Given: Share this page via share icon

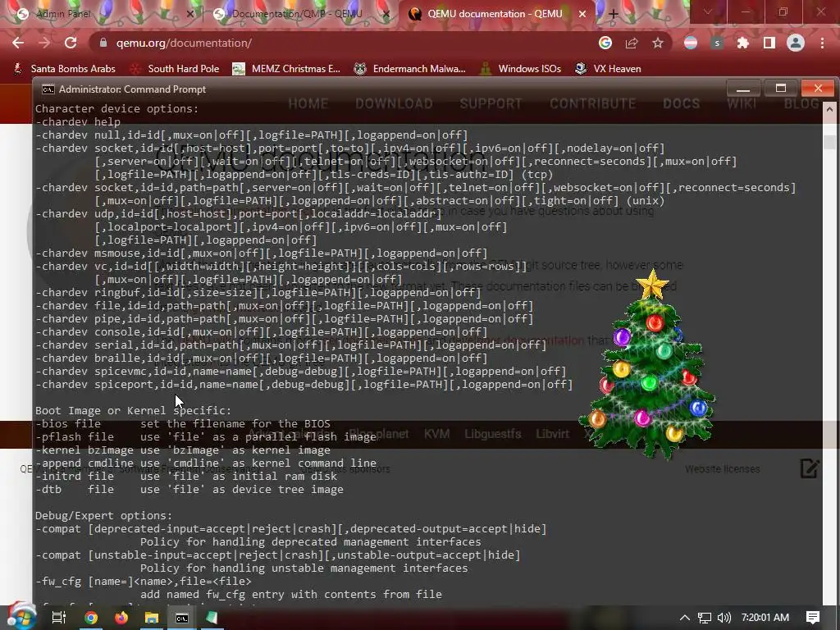Looking at the screenshot, I should (x=632, y=43).
